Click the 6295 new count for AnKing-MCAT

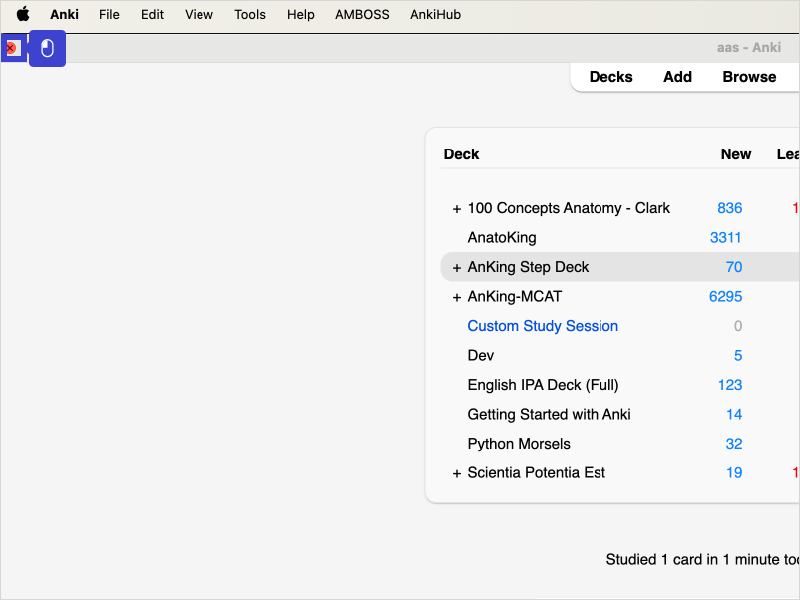tap(725, 297)
